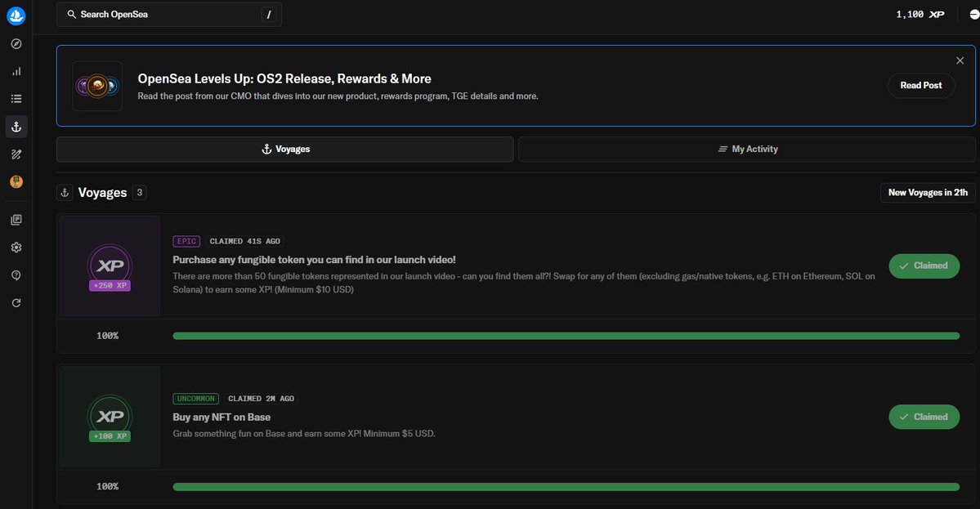Click the Read Post button
Image resolution: width=980 pixels, height=509 pixels.
click(x=921, y=86)
